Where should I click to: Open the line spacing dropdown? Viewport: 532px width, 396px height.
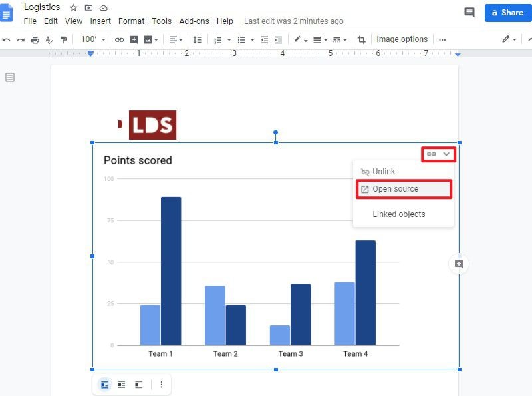point(197,40)
